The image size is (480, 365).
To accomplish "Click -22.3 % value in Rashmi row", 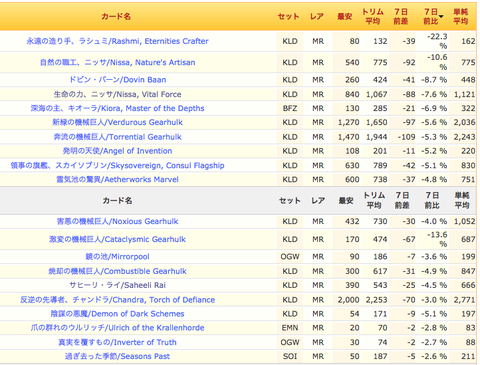I will (437, 41).
